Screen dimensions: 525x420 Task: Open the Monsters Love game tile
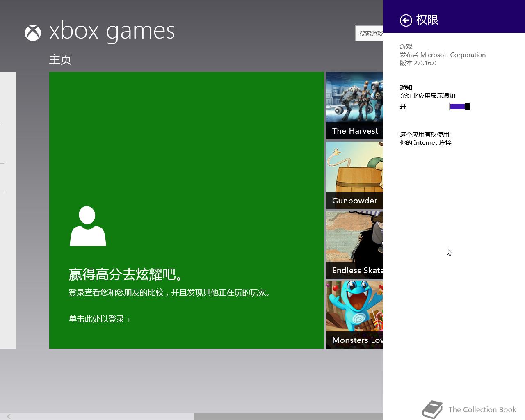pyautogui.click(x=354, y=315)
